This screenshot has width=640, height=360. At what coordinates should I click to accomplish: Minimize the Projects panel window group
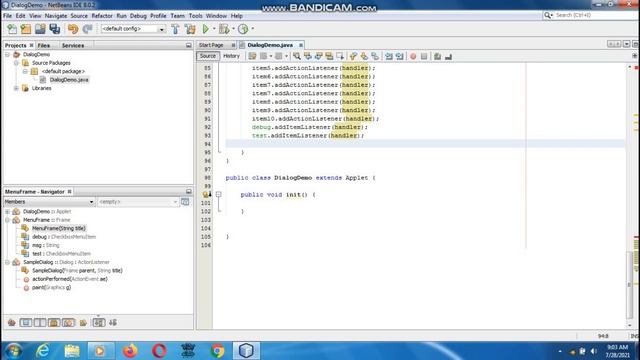[x=189, y=45]
